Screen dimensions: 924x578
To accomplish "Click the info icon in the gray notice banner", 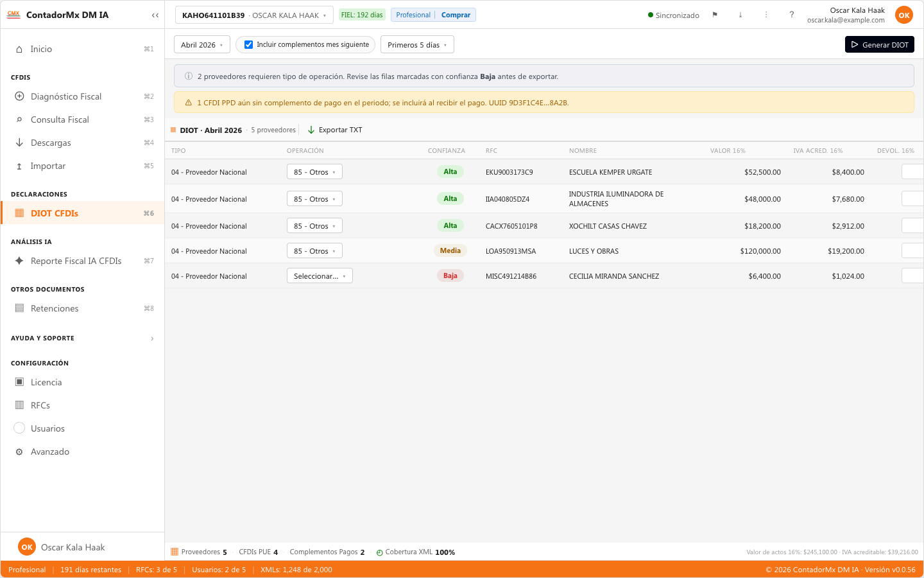I will coord(189,76).
